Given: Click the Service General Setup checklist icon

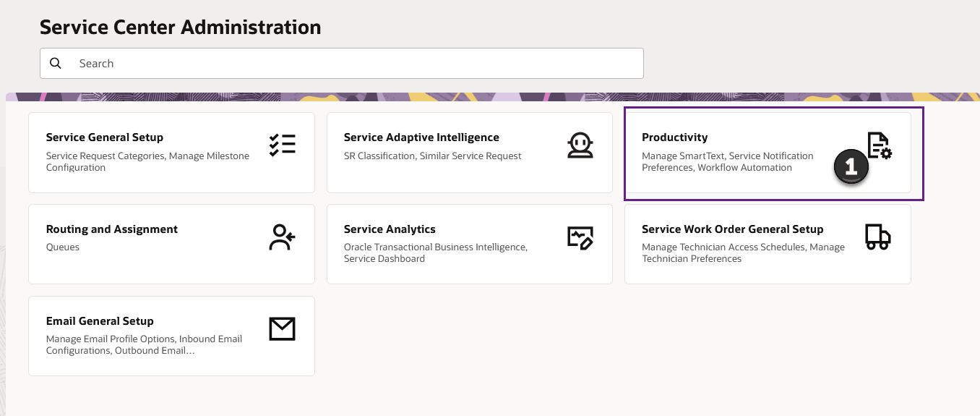Looking at the screenshot, I should coord(282,145).
